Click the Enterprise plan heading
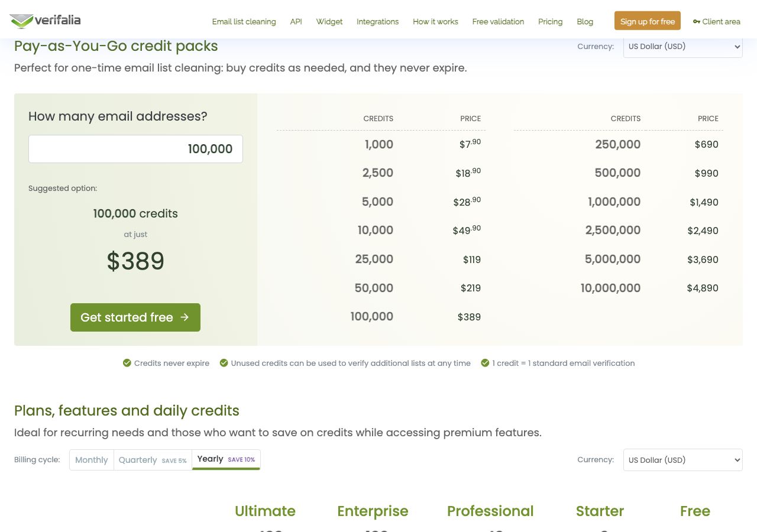 [373, 511]
